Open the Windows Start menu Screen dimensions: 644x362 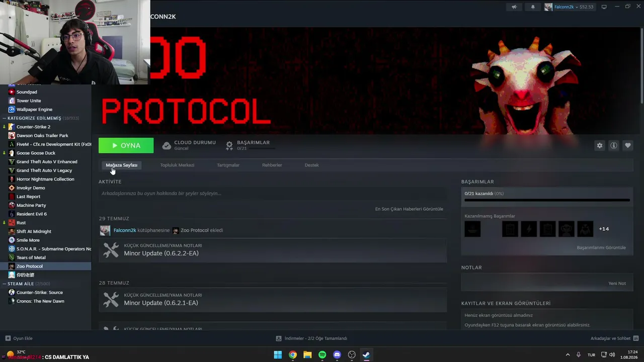coord(278,355)
